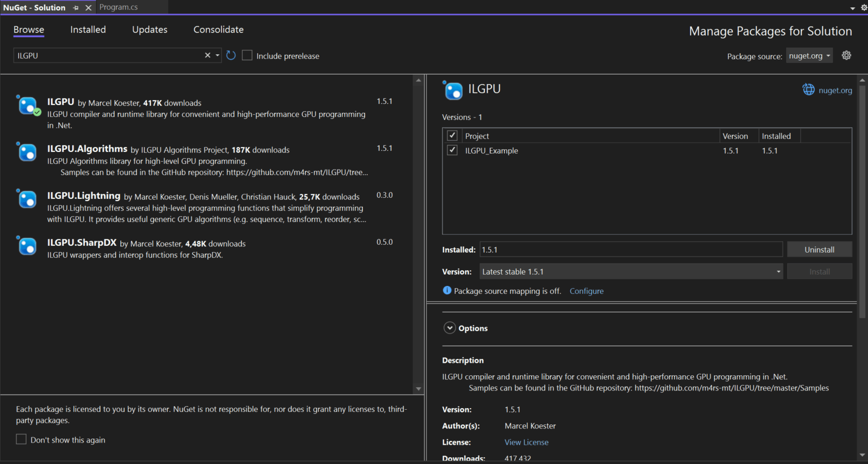Click the ILGPU package icon in results

click(x=27, y=106)
